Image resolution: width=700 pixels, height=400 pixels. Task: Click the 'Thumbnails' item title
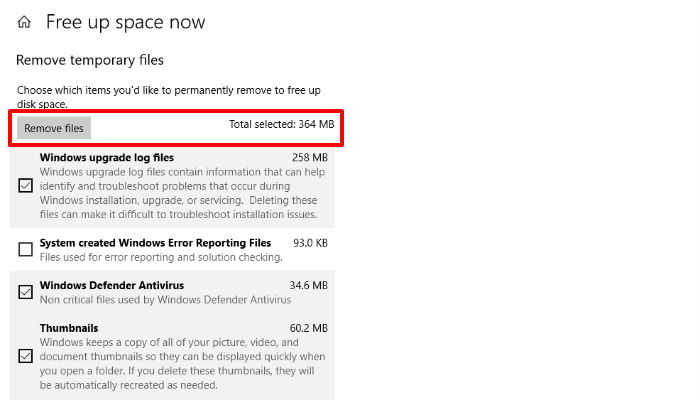(69, 328)
